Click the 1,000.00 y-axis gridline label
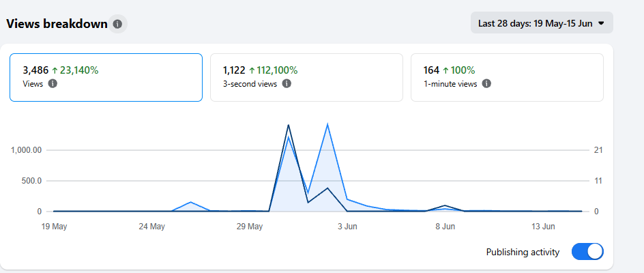 coord(27,150)
